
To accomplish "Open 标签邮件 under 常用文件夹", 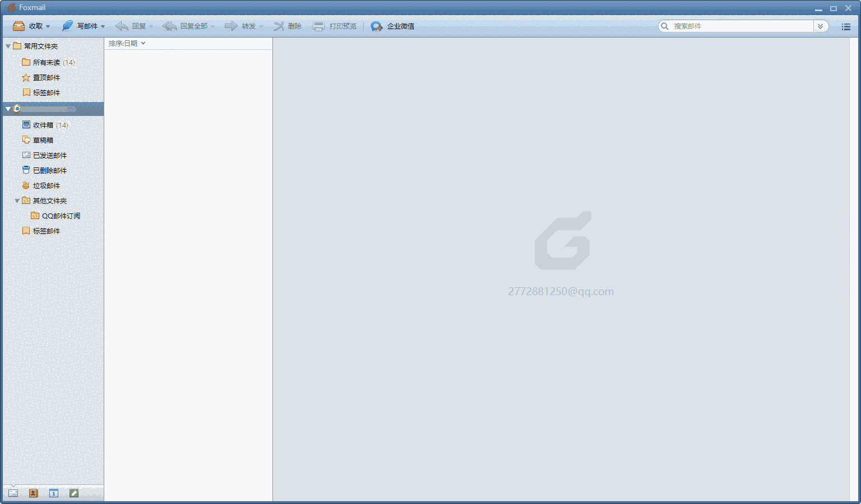I will pyautogui.click(x=41, y=92).
